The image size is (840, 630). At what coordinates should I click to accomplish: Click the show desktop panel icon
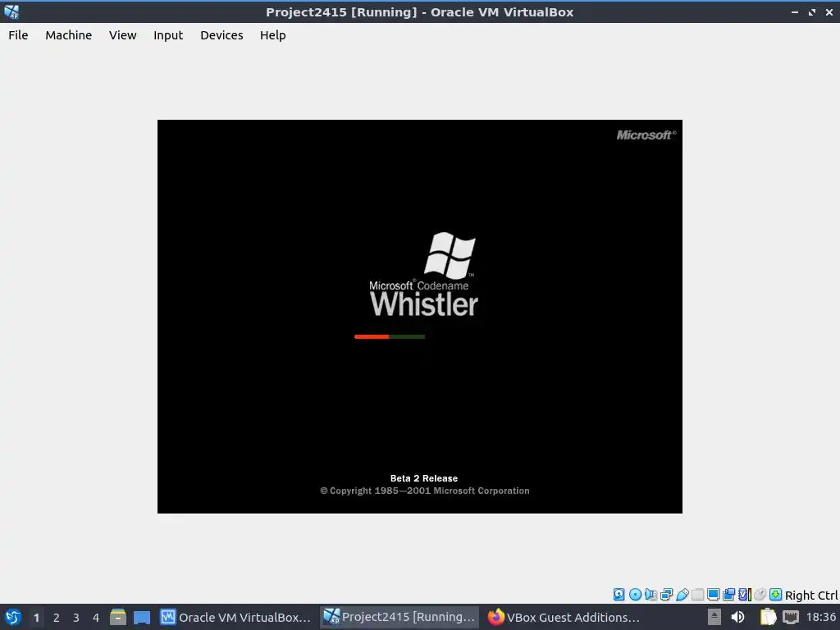click(142, 617)
